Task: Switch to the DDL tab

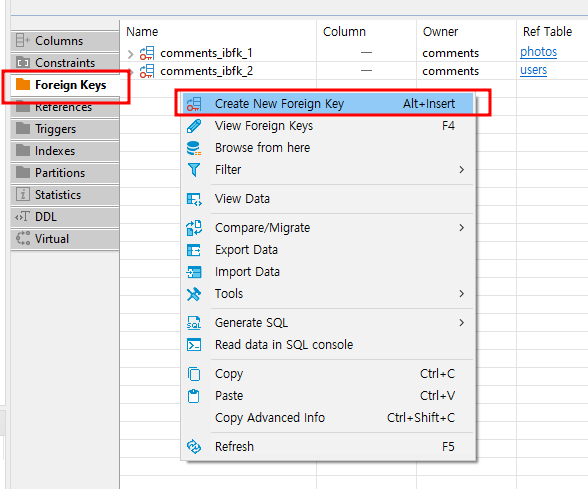Action: (x=65, y=217)
